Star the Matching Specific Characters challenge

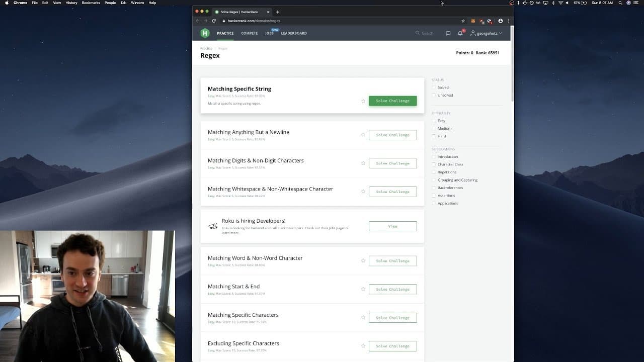tap(363, 318)
